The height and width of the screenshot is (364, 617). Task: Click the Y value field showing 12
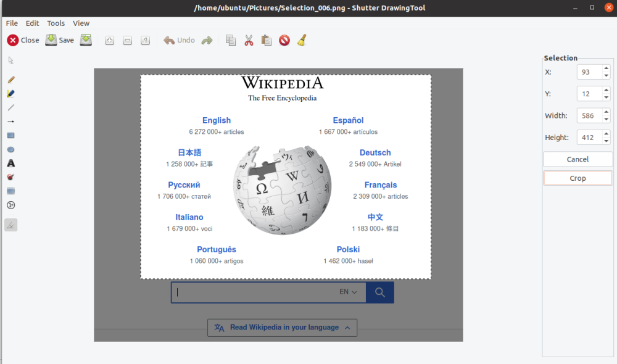[x=589, y=94]
